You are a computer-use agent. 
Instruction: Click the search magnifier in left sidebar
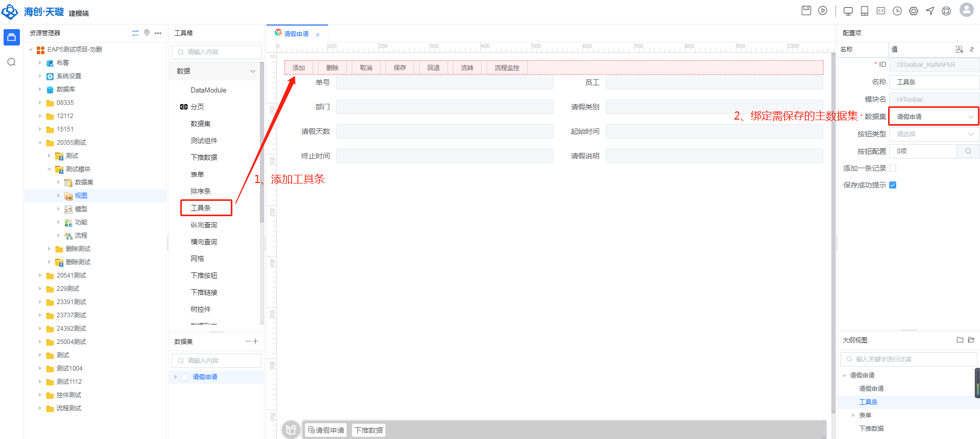coord(11,62)
